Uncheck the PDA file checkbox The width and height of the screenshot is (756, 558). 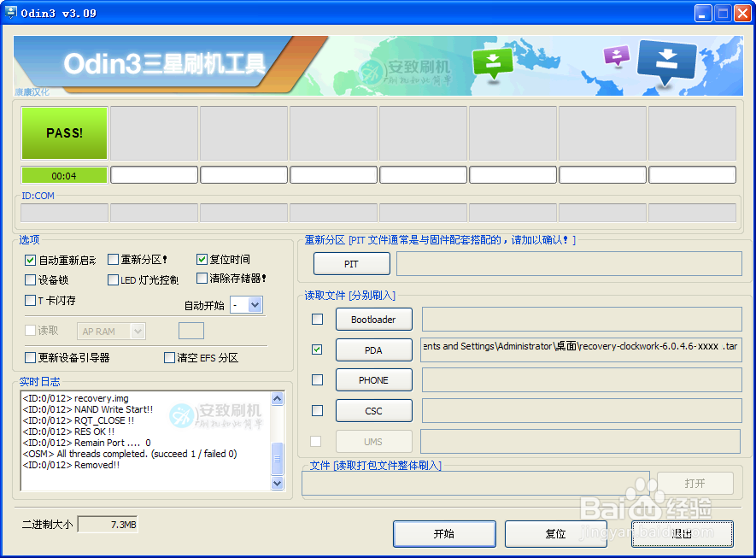click(317, 349)
